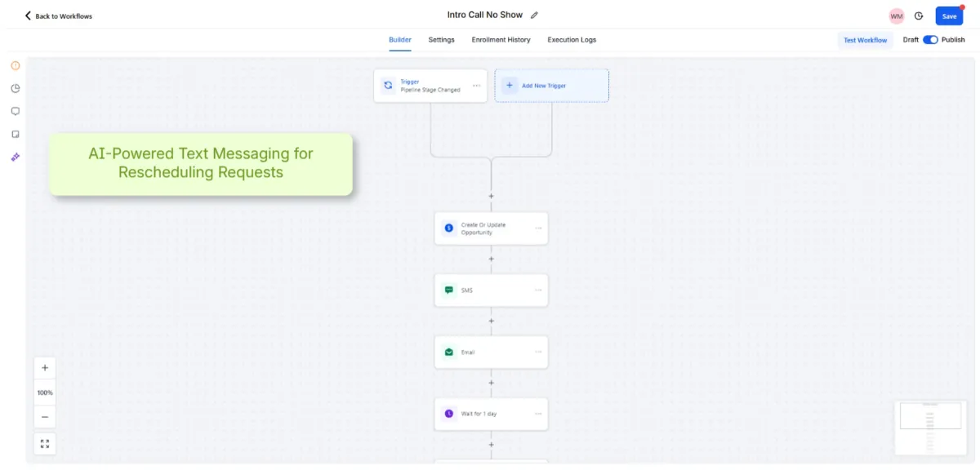This screenshot has height=470, width=980.
Task: Go back to Workflows list
Action: click(58, 16)
